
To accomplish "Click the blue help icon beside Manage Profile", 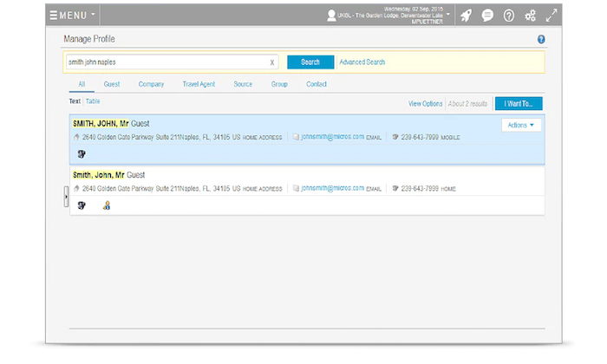I will [x=541, y=40].
